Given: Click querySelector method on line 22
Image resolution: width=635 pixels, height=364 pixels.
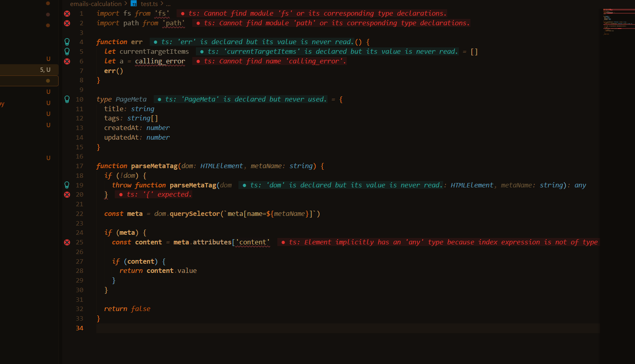Looking at the screenshot, I should (x=195, y=214).
